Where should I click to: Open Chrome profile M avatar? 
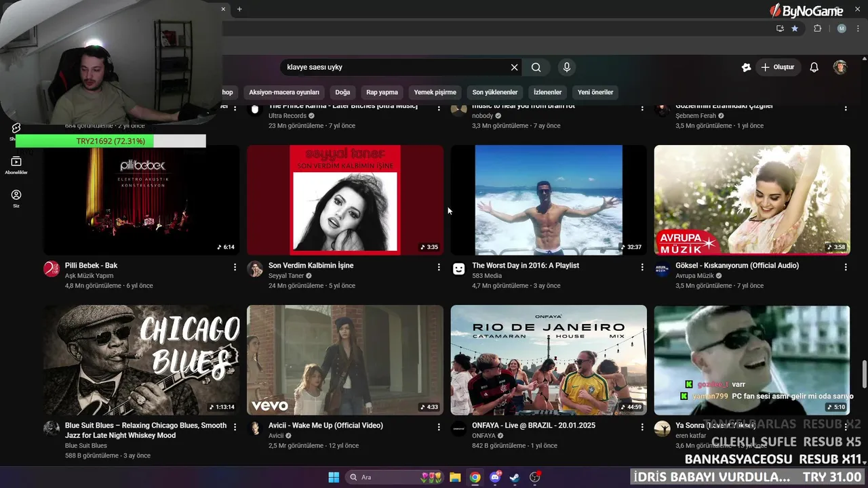click(842, 28)
